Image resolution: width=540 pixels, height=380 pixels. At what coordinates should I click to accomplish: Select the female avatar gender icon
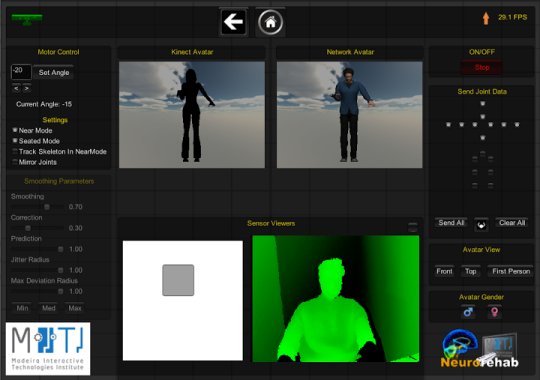tap(495, 312)
